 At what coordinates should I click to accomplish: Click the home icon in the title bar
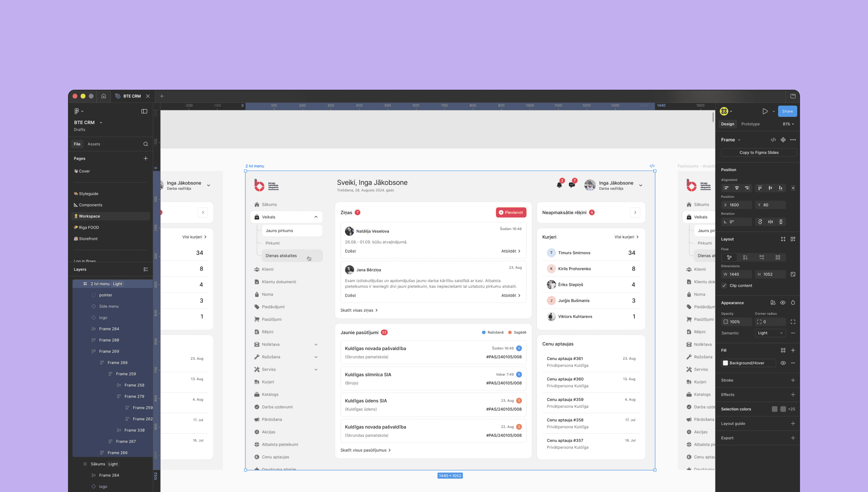click(103, 96)
